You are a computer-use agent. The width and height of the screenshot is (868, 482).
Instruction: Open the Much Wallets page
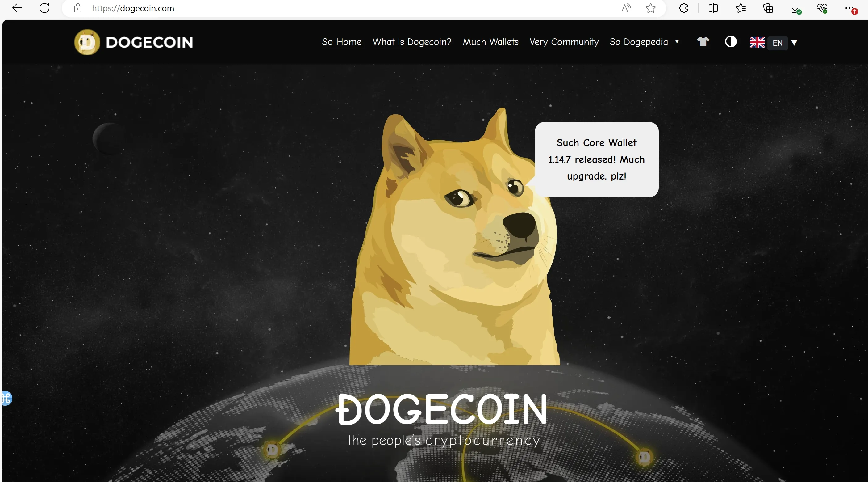(x=490, y=42)
